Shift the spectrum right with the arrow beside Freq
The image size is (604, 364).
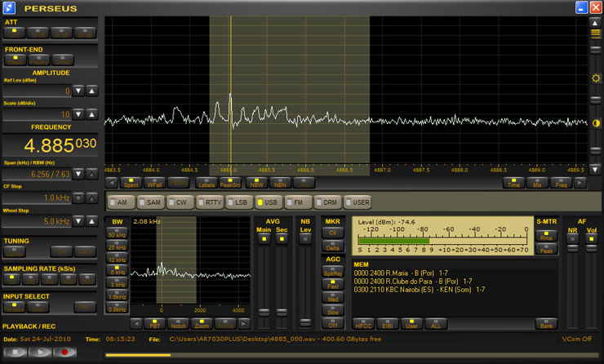pos(580,183)
